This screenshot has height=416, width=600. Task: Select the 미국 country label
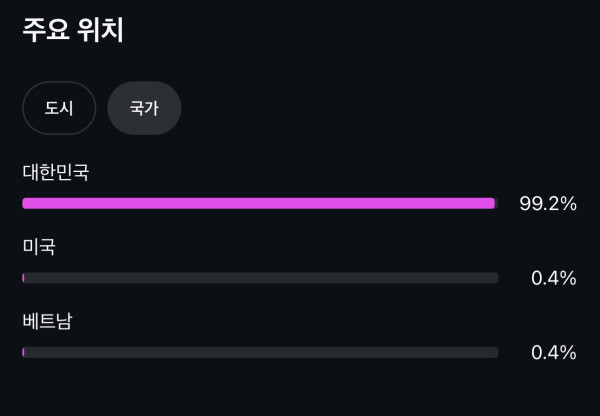(39, 246)
